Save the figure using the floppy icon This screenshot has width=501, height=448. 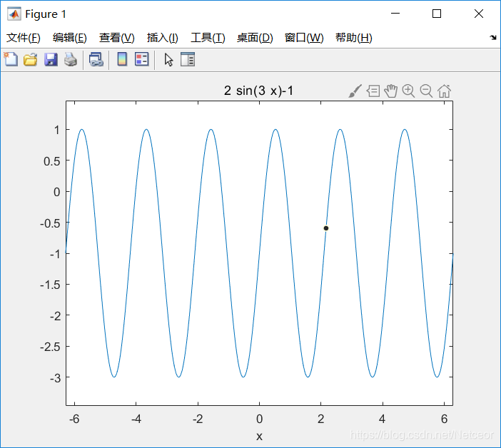[x=51, y=59]
